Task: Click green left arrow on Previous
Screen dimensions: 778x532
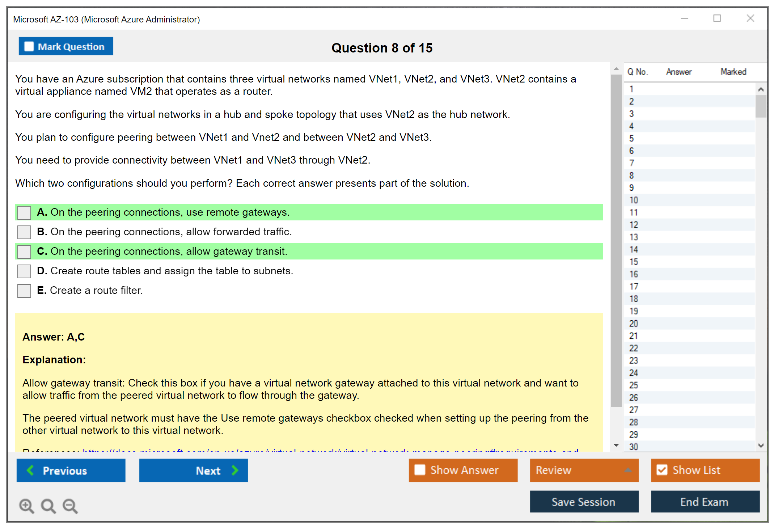Action: coord(31,470)
